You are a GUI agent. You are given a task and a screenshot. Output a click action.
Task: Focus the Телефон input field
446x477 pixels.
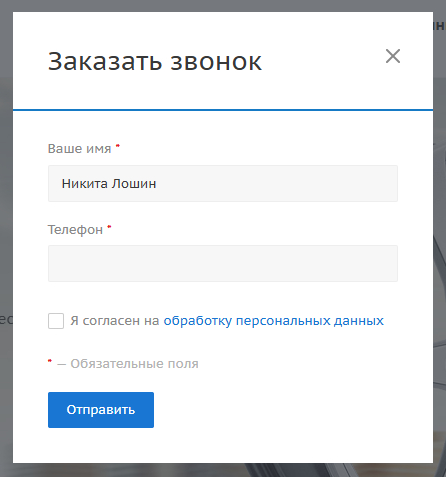(223, 263)
